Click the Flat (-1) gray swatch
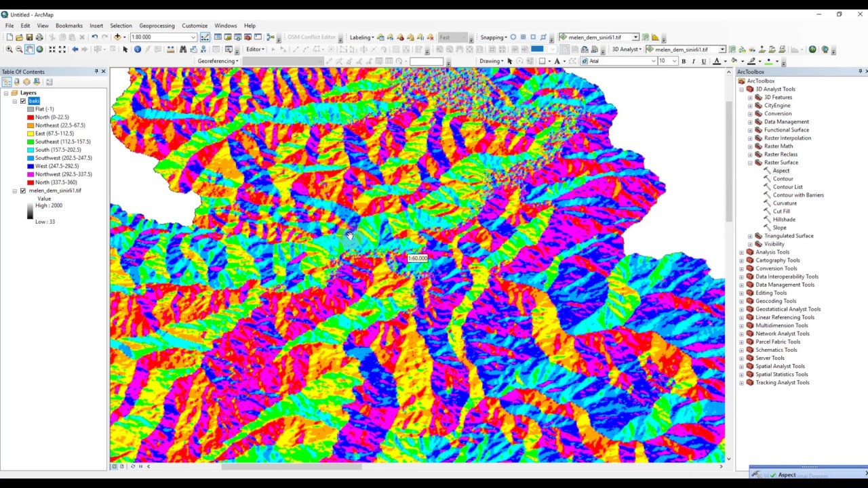 (31, 109)
